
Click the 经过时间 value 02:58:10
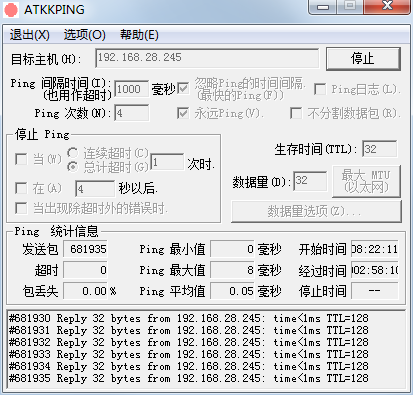(x=375, y=270)
